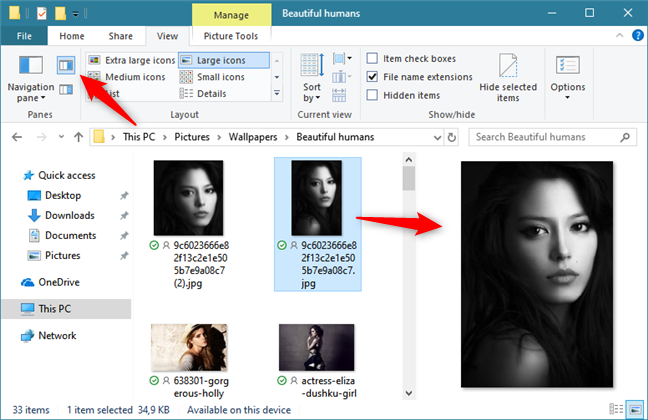Click the file list scroll up arrow

(409, 160)
